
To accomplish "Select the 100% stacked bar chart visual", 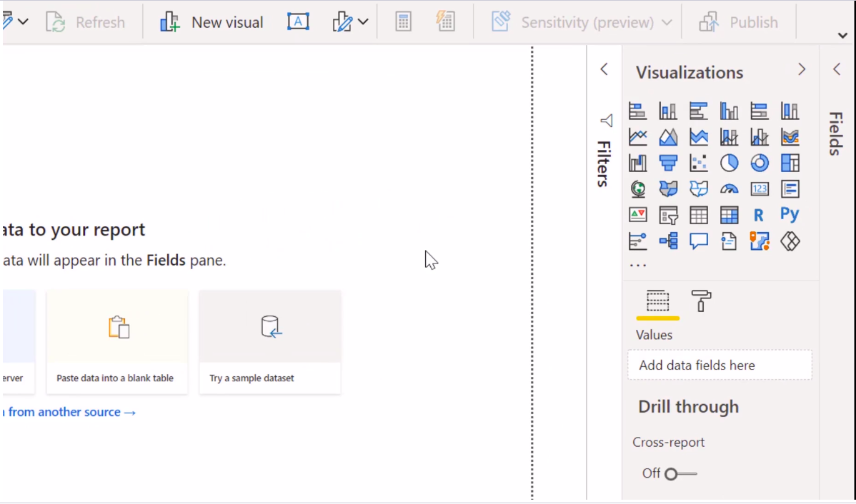I will 760,111.
